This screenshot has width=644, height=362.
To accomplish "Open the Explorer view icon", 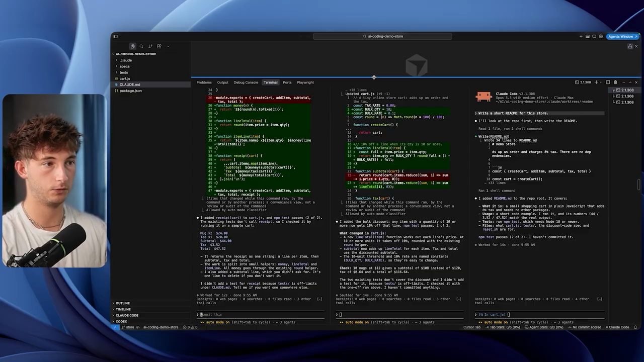I will pos(132,46).
